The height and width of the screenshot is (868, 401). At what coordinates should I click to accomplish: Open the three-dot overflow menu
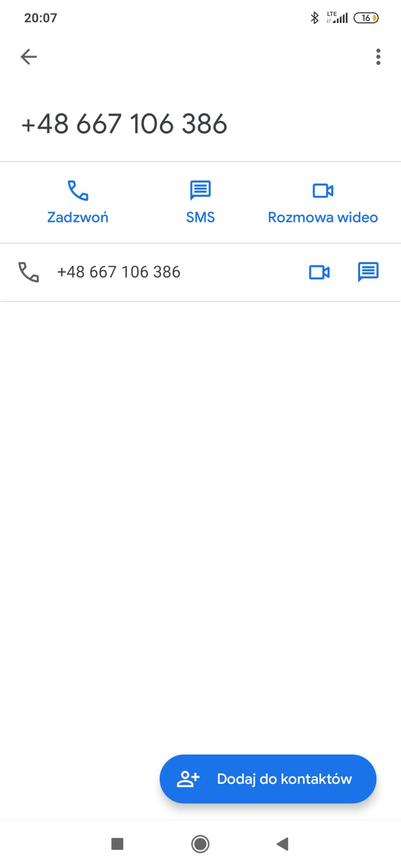click(378, 57)
